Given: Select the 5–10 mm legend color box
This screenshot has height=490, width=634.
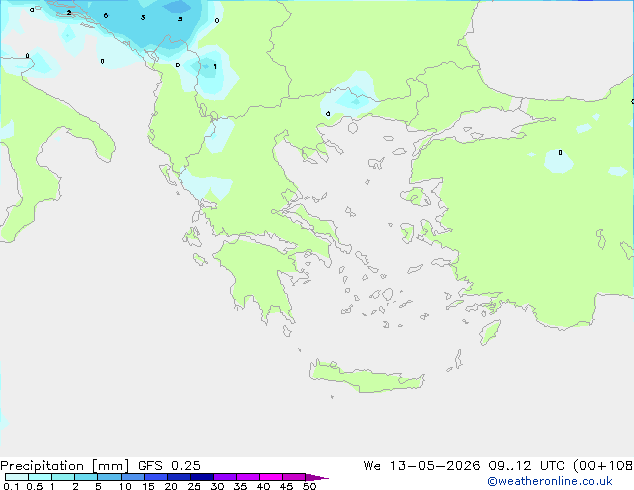Looking at the screenshot, I should pyautogui.click(x=109, y=477).
